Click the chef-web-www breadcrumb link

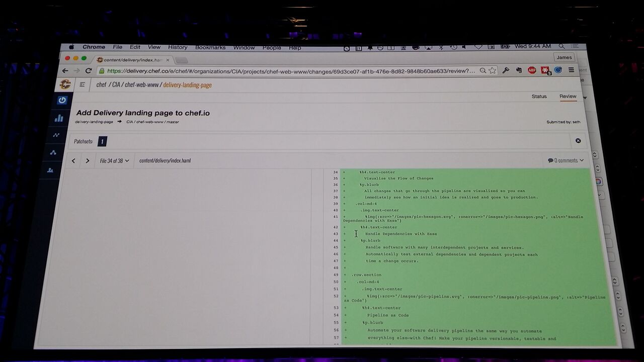[141, 84]
